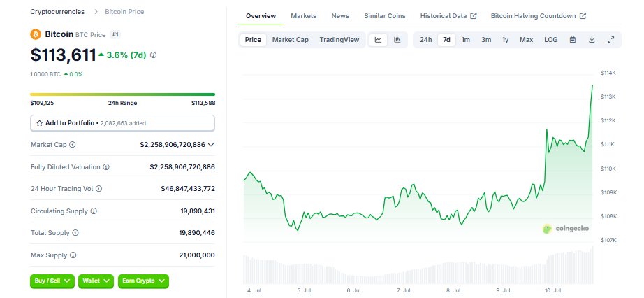Open the 24 Hour Trading Vol info icon

98,189
